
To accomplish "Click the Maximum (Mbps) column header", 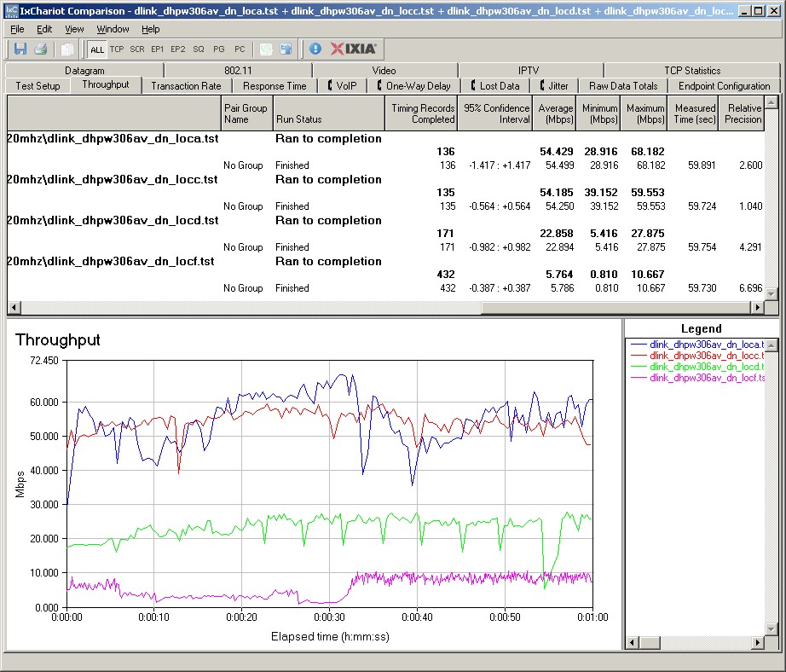I will pyautogui.click(x=644, y=113).
